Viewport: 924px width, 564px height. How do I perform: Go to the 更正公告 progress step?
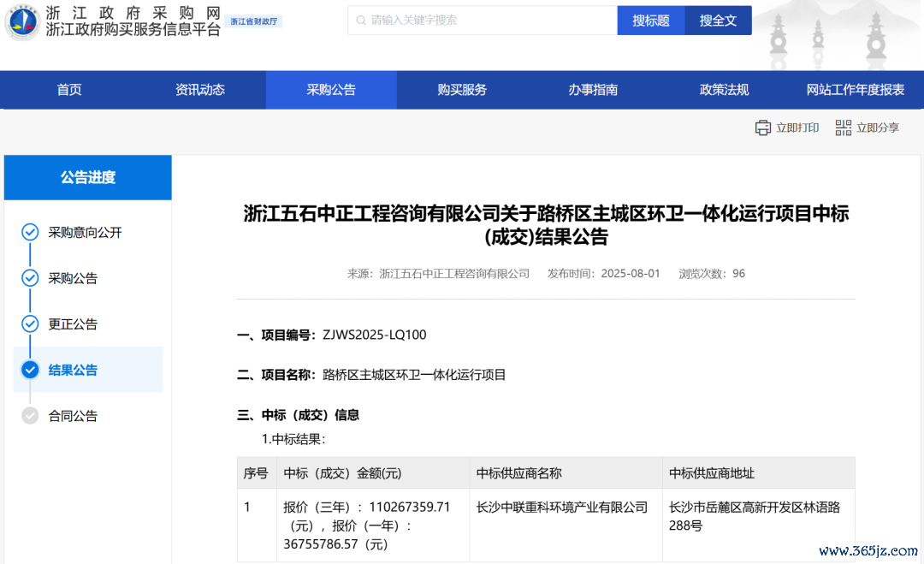73,324
